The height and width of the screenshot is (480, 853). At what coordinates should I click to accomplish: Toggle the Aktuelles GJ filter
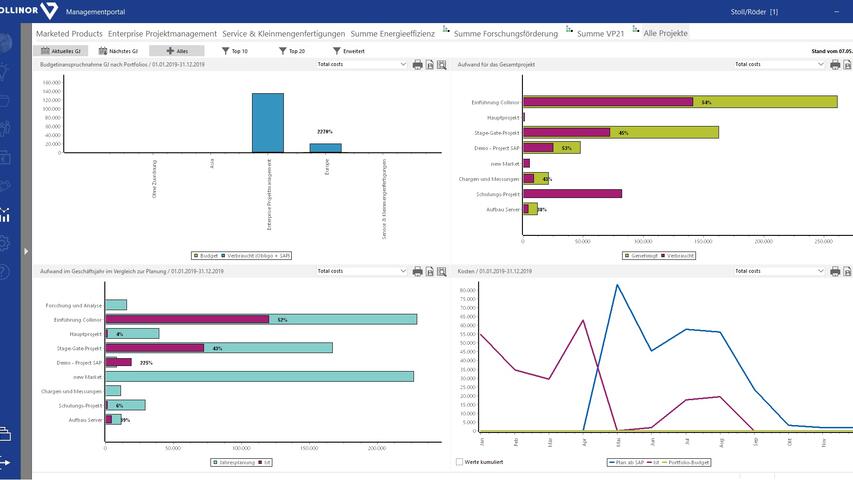pyautogui.click(x=59, y=50)
